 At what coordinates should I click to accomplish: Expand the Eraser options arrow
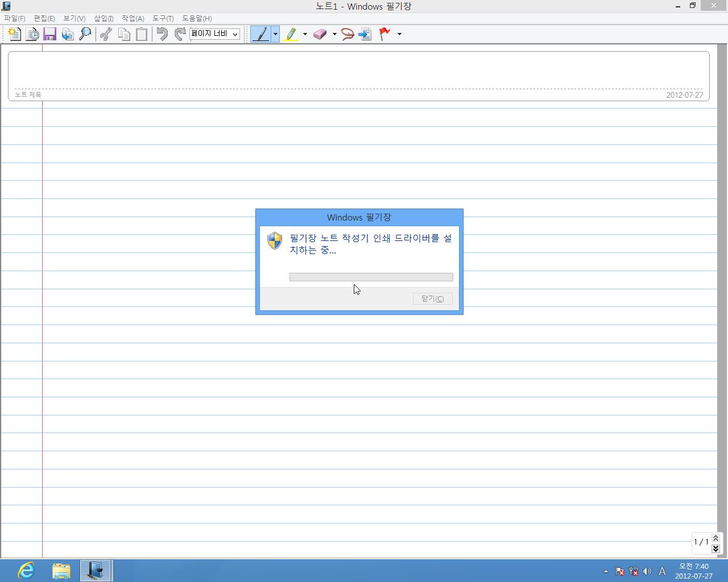[334, 34]
